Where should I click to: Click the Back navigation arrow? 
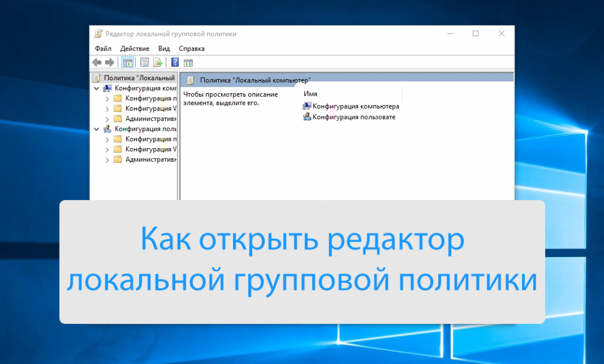point(96,62)
